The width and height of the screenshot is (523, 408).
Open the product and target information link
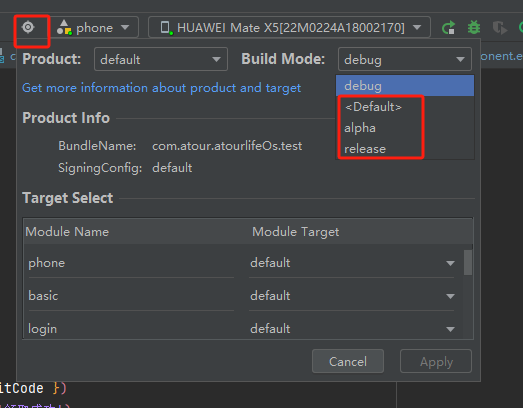point(161,88)
